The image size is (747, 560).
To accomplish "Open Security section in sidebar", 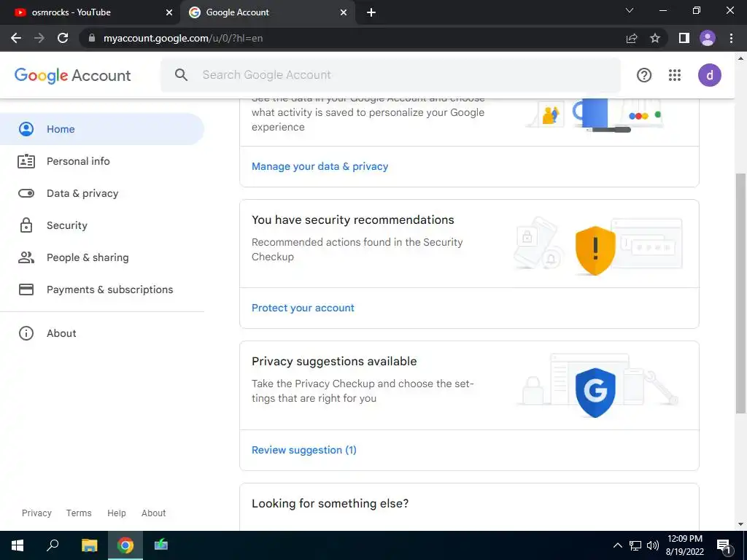I will pos(102,225).
